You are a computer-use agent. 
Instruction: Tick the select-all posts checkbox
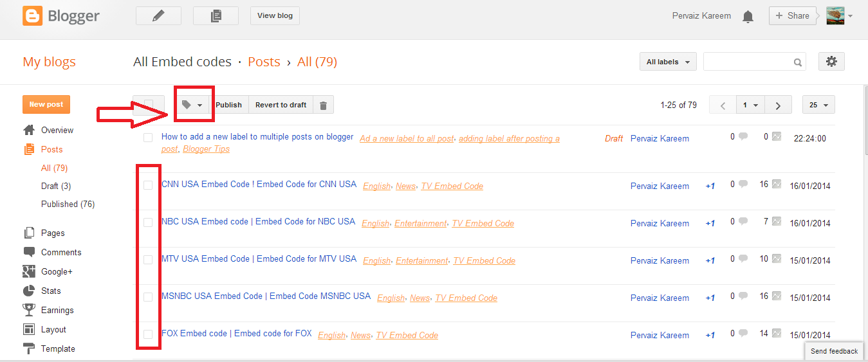pyautogui.click(x=149, y=105)
